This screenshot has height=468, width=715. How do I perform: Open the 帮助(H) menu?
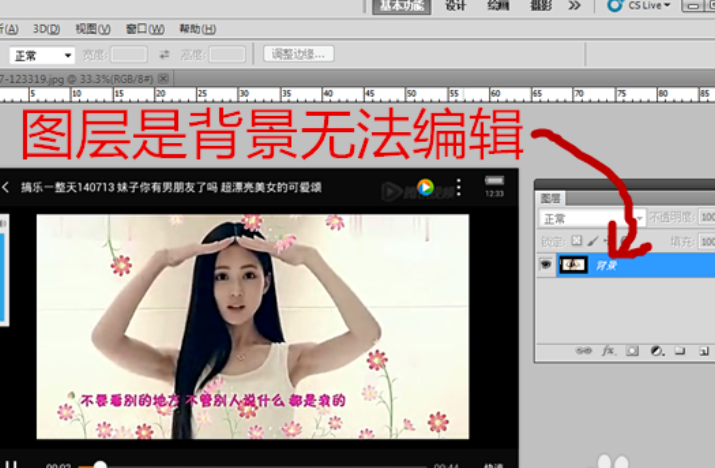click(197, 29)
